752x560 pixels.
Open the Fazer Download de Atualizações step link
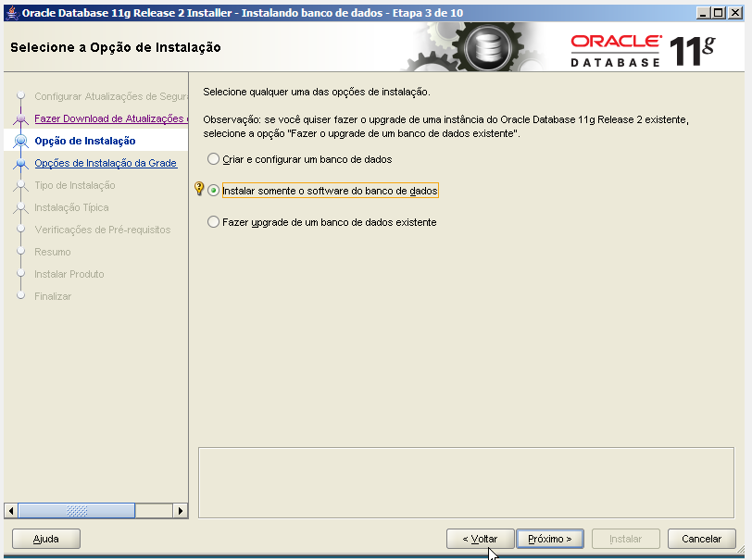tap(105, 118)
